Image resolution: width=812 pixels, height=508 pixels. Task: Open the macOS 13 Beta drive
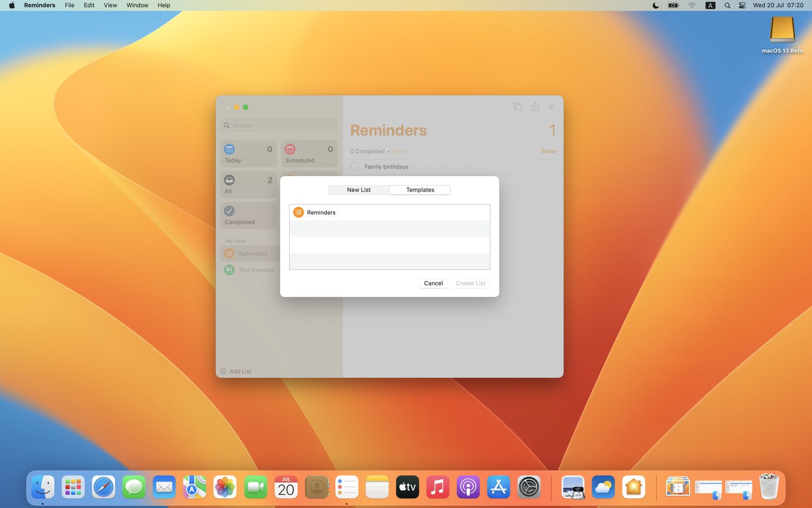pos(782,35)
